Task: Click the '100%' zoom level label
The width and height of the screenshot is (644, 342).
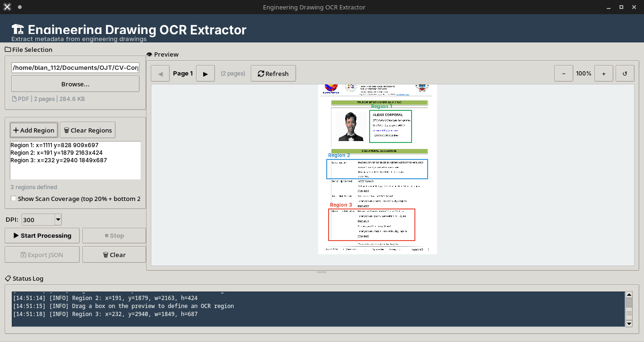Action: pyautogui.click(x=584, y=74)
